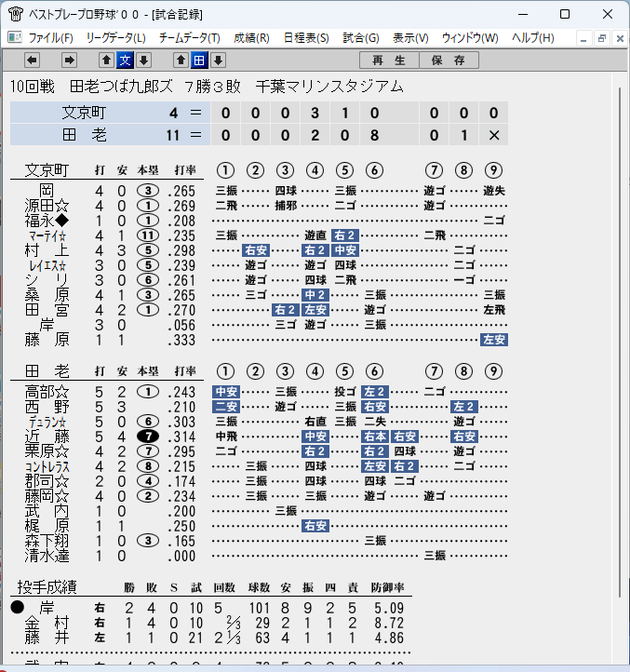
Task: Click the right arrow next game icon
Action: click(69, 60)
